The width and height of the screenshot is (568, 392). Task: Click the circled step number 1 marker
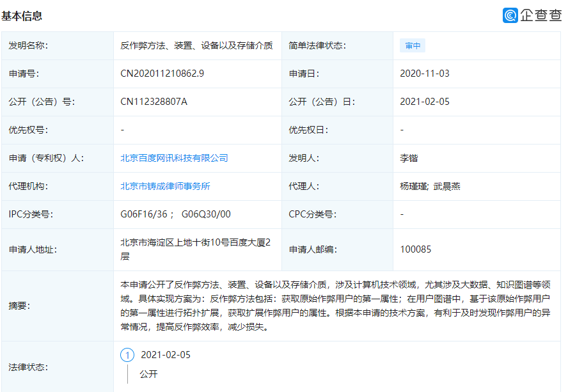127,355
